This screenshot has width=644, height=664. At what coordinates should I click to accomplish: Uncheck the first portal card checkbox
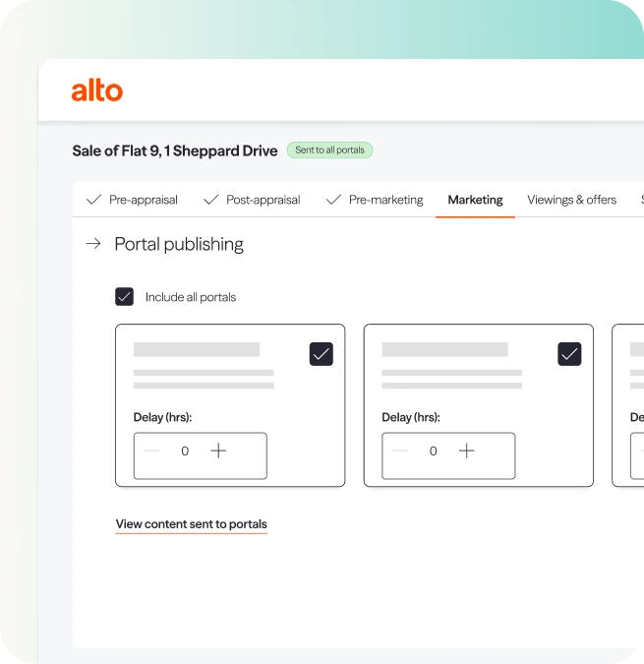pos(322,354)
